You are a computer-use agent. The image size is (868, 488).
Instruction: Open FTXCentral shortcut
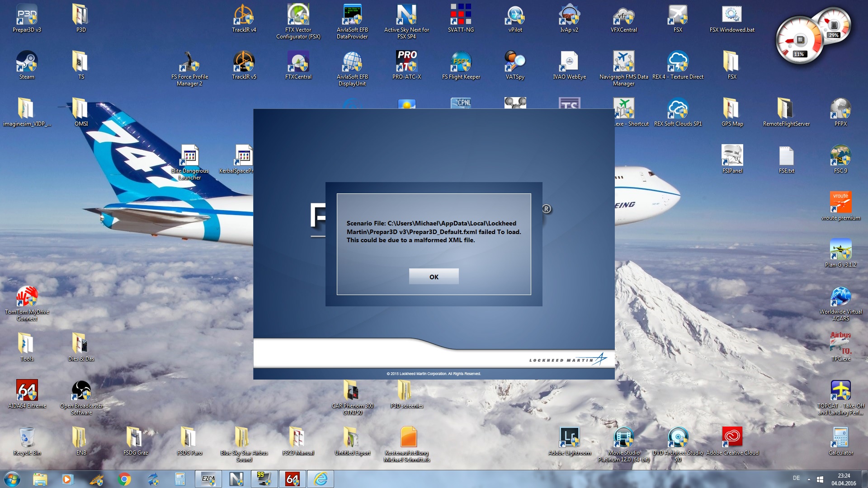click(298, 65)
